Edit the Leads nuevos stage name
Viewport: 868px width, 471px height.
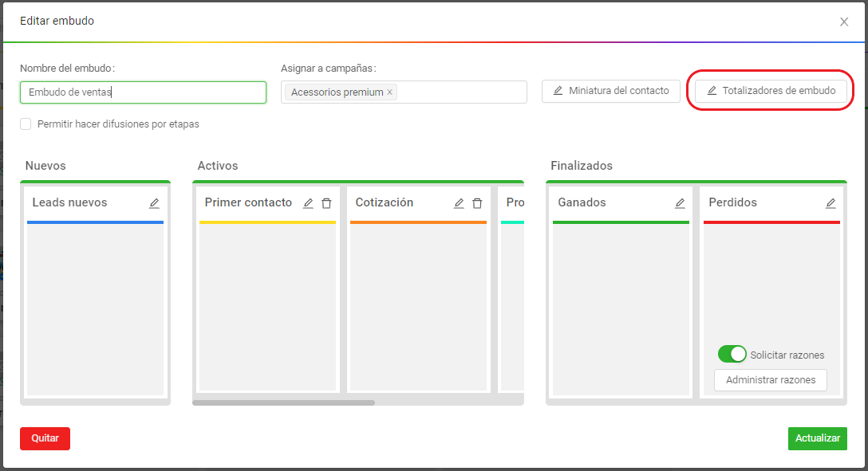click(154, 203)
